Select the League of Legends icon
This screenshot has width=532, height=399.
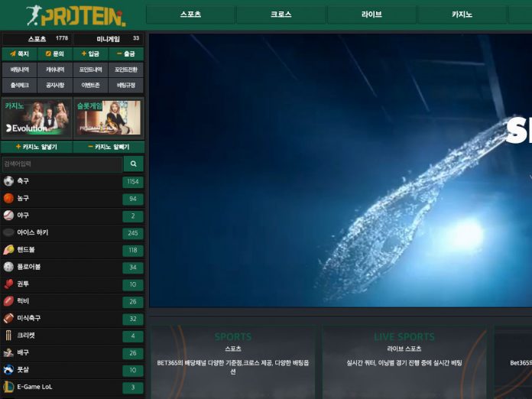point(8,387)
